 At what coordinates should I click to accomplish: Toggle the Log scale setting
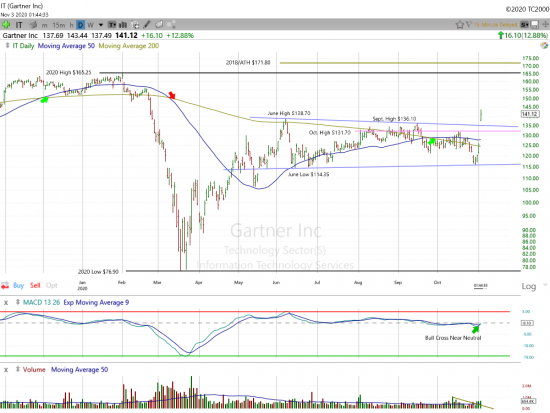pos(529,286)
